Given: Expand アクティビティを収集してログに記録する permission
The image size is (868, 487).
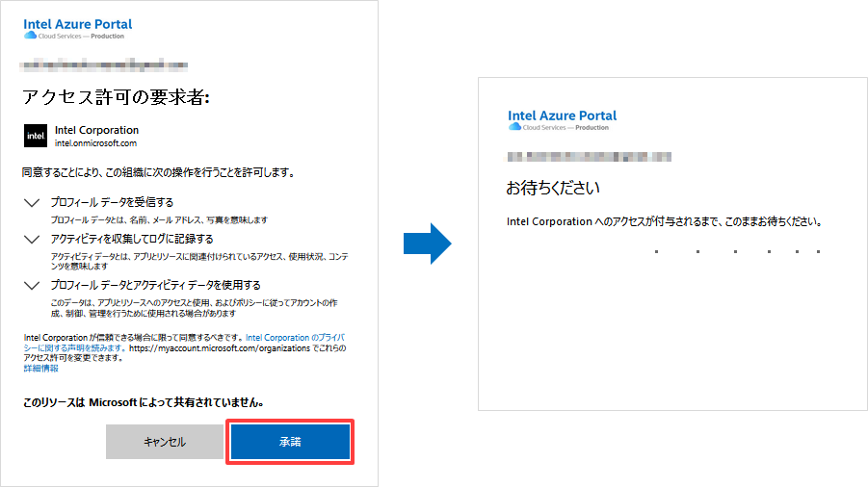Looking at the screenshot, I should coord(32,240).
